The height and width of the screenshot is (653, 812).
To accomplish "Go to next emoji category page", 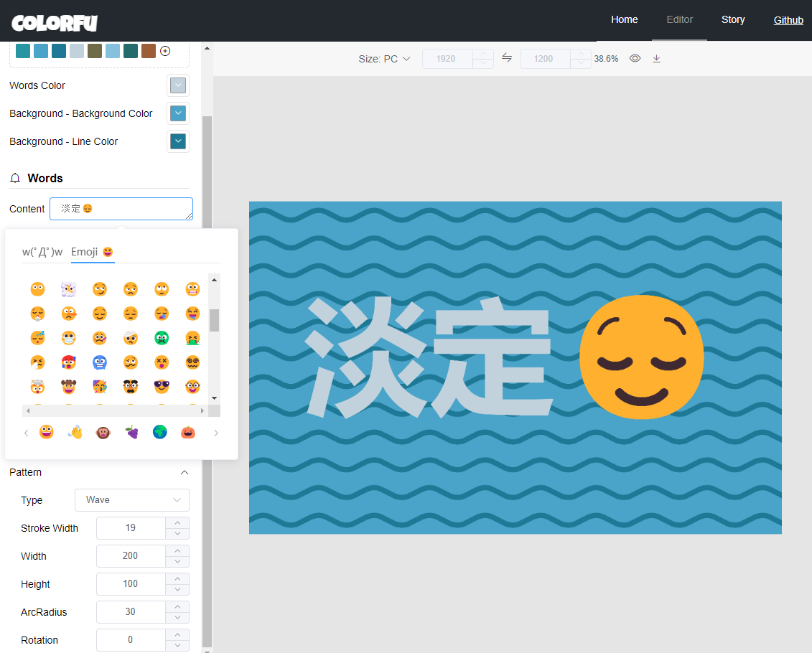I will [x=216, y=433].
